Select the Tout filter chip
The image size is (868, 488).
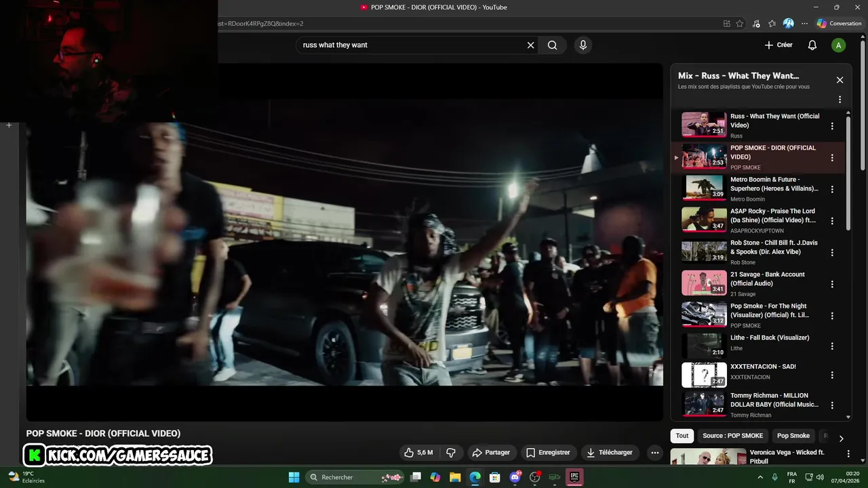(682, 436)
